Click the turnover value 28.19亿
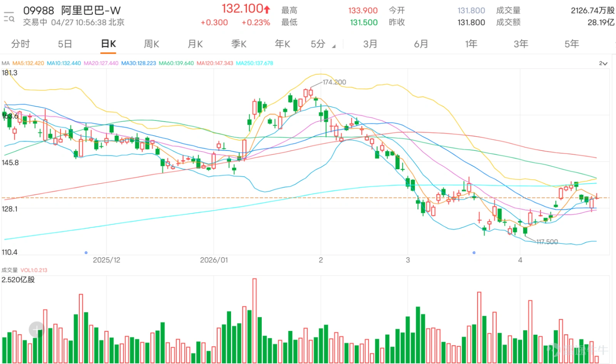Viewport: 616px width, 364px height. click(601, 22)
